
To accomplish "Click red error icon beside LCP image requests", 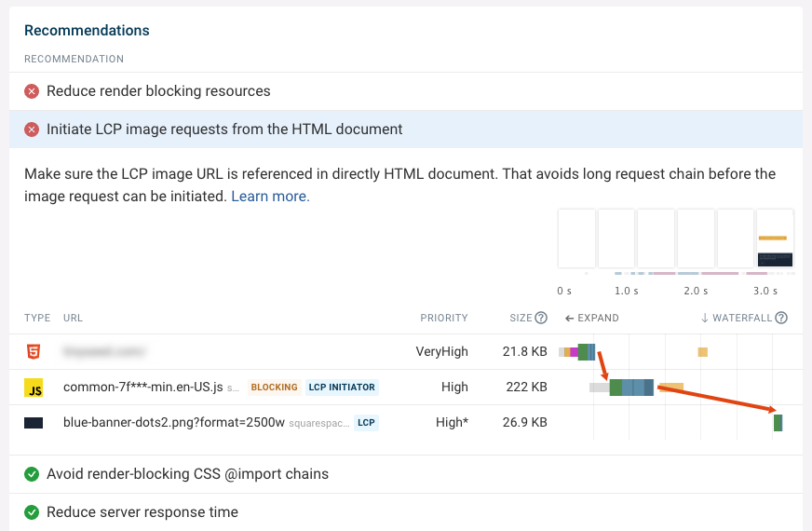I will 32,129.
